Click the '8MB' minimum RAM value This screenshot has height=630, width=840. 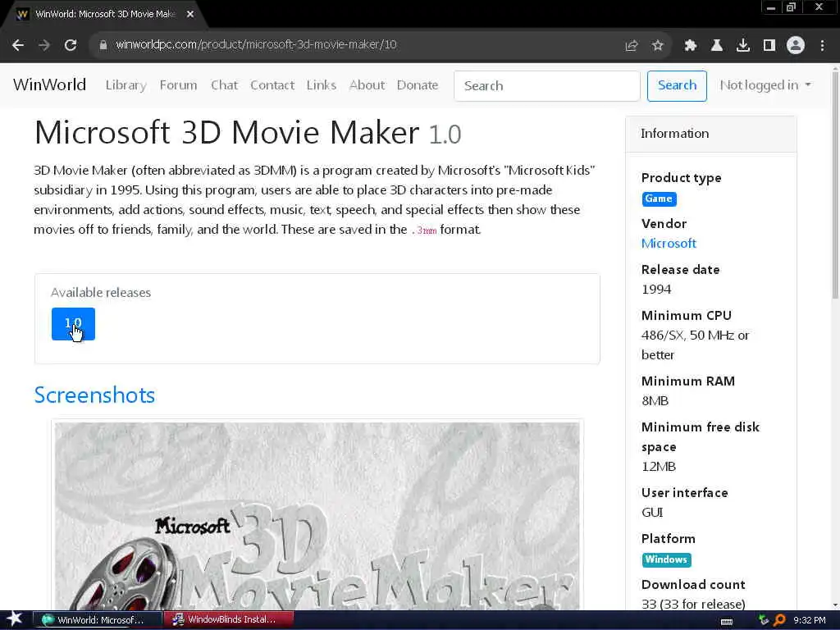point(655,400)
